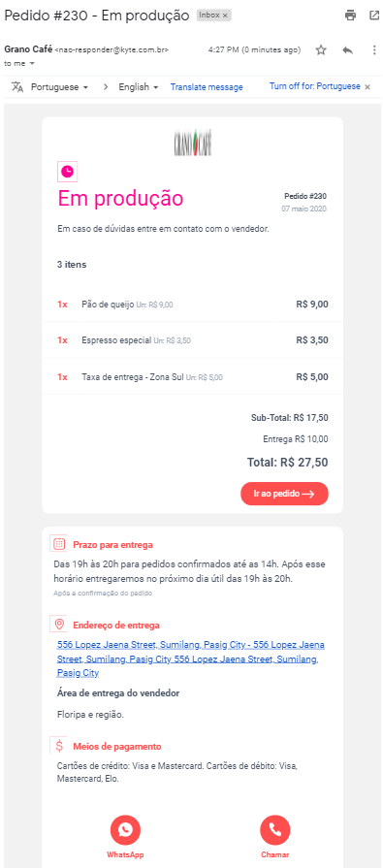This screenshot has height=868, width=383.
Task: Print this email with the printer icon
Action: pos(350,16)
